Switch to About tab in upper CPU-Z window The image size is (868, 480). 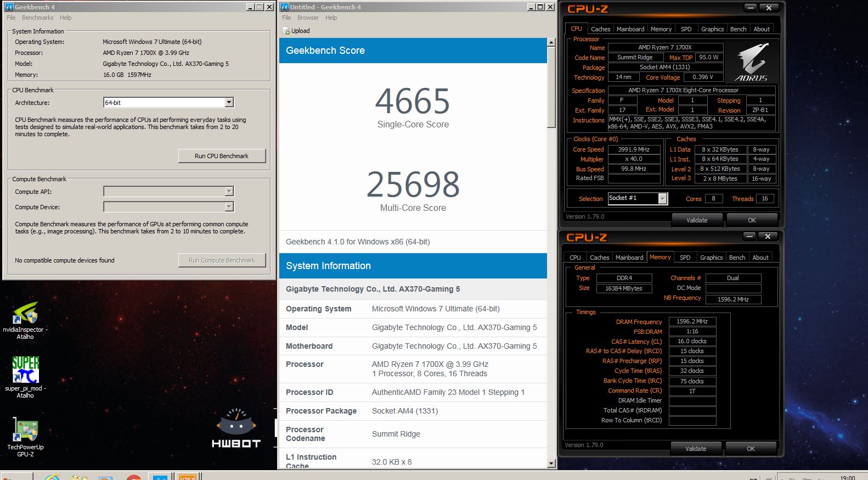[x=762, y=29]
